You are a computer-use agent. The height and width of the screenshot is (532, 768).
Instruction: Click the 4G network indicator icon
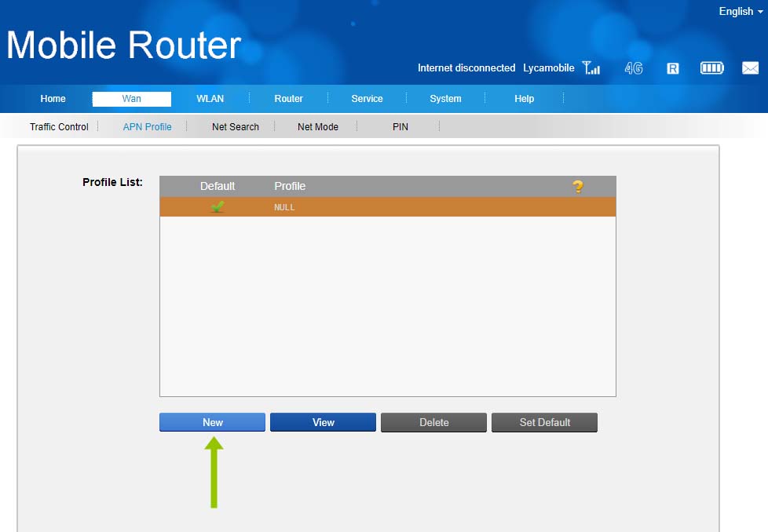pos(633,68)
